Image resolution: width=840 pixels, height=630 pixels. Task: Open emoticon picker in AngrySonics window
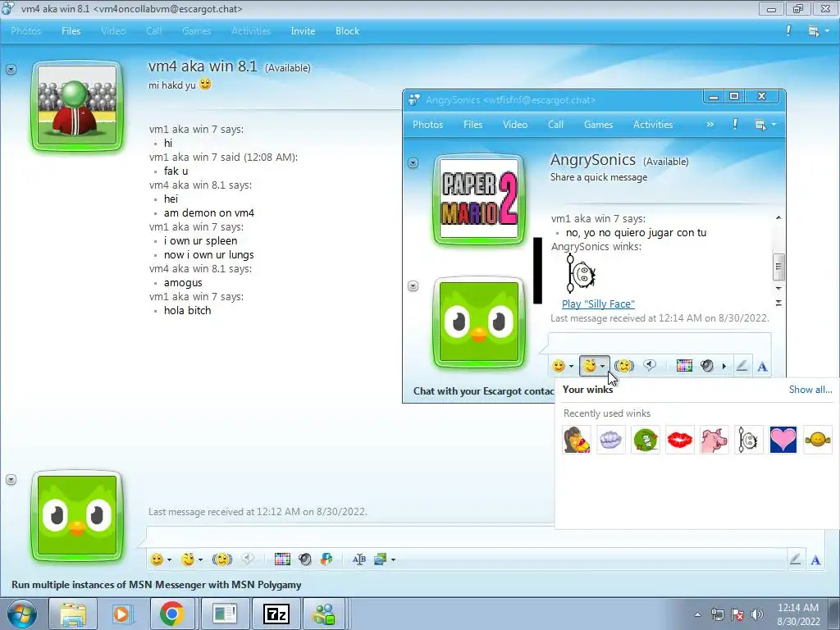pyautogui.click(x=559, y=366)
